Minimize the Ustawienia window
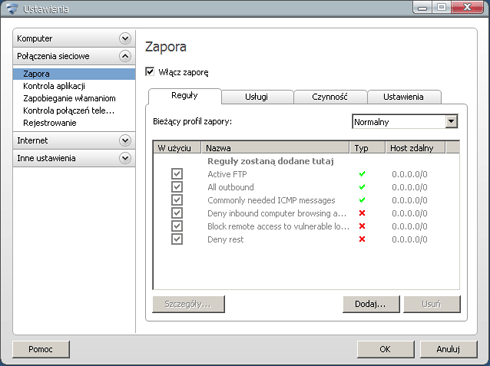The width and height of the screenshot is (490, 366). pyautogui.click(x=423, y=7)
